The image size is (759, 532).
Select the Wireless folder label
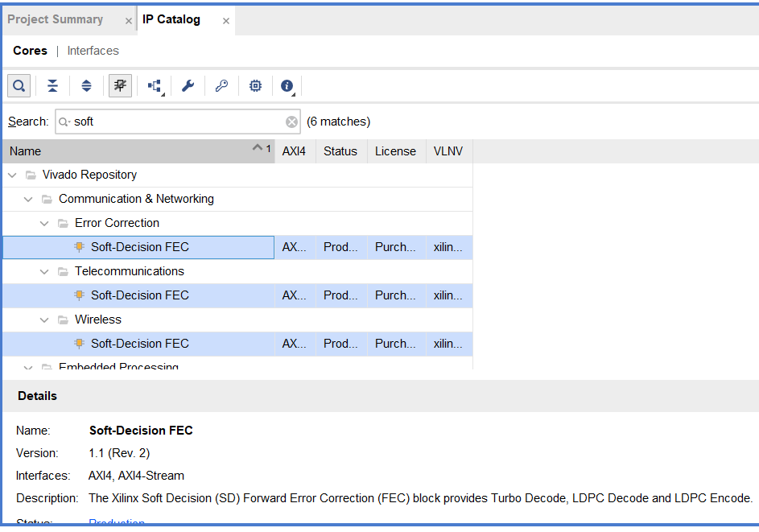(97, 320)
